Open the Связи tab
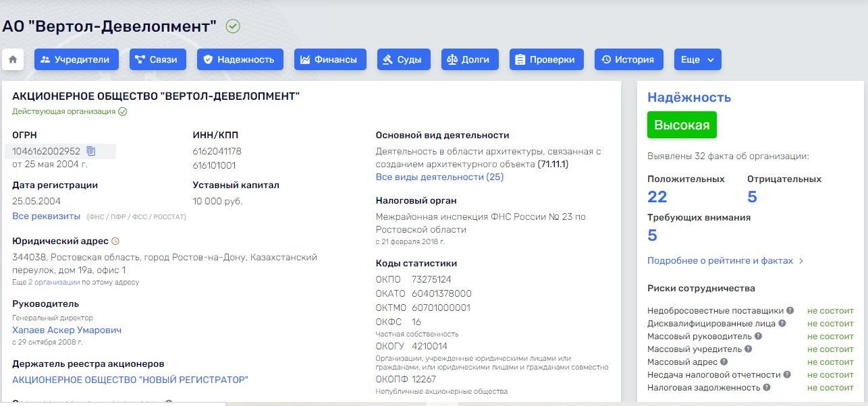 pos(158,59)
